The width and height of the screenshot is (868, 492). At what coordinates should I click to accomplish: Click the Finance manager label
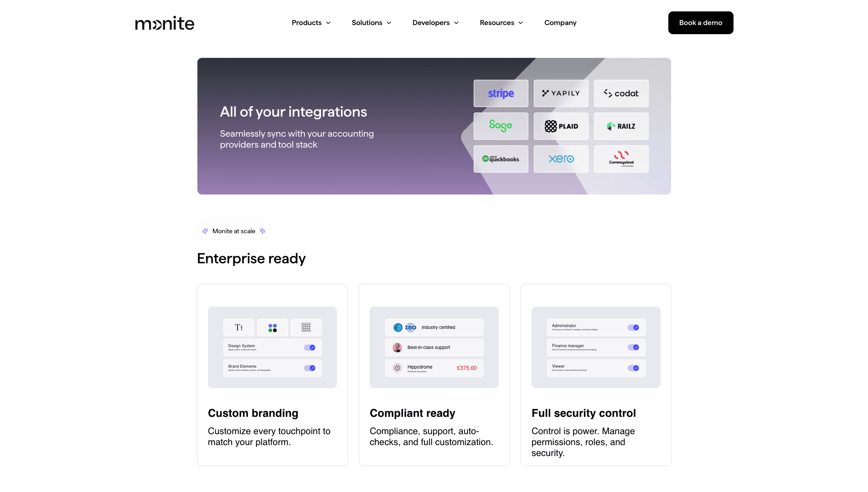568,346
